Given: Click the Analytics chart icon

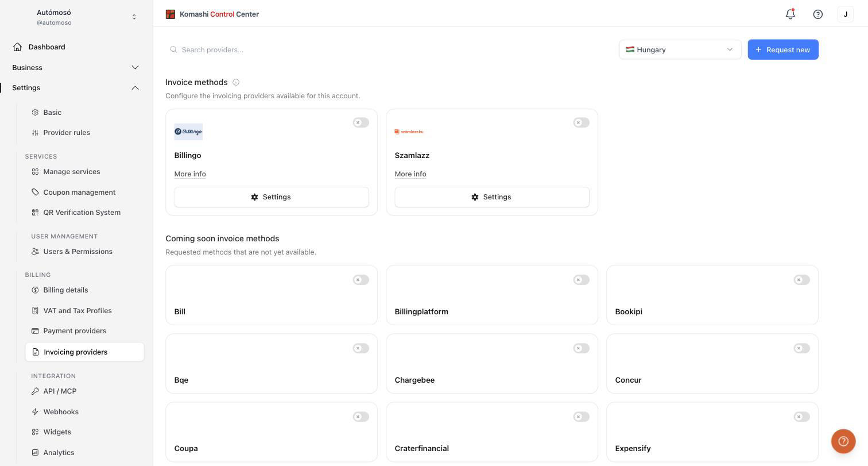Looking at the screenshot, I should pyautogui.click(x=35, y=453).
